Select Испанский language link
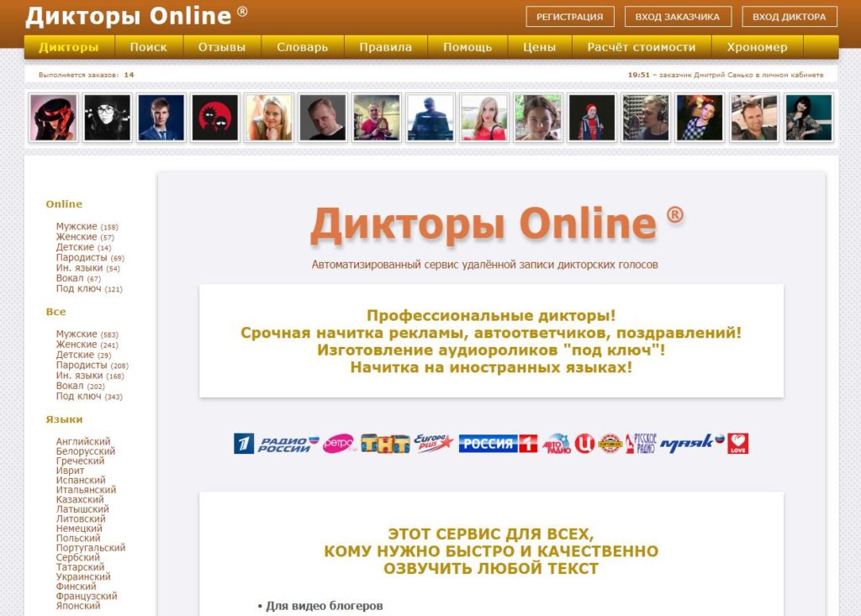 tap(81, 480)
